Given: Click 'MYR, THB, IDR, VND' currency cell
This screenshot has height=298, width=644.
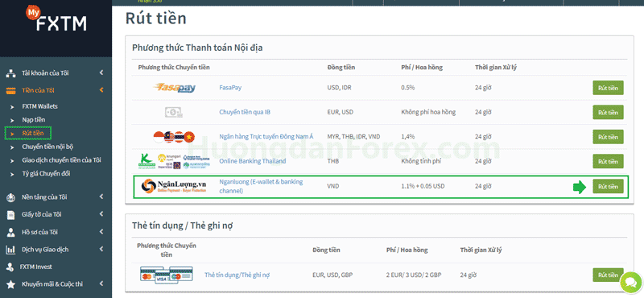Looking at the screenshot, I should pos(353,136).
